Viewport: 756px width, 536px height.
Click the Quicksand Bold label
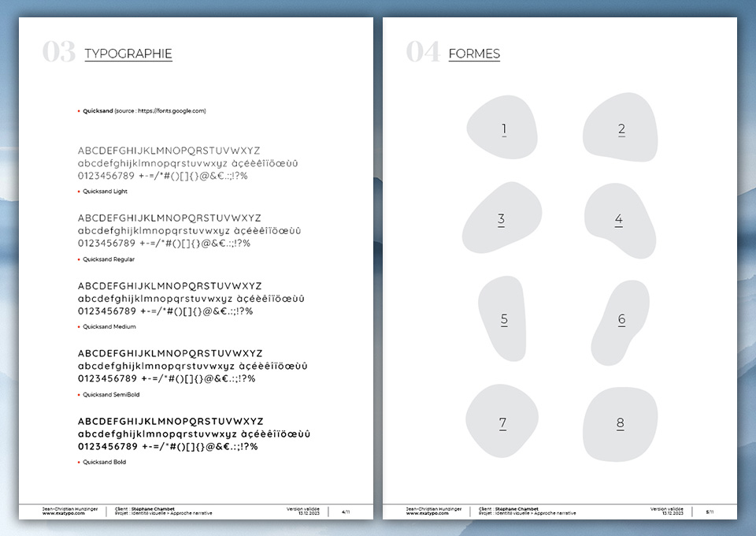click(x=104, y=462)
